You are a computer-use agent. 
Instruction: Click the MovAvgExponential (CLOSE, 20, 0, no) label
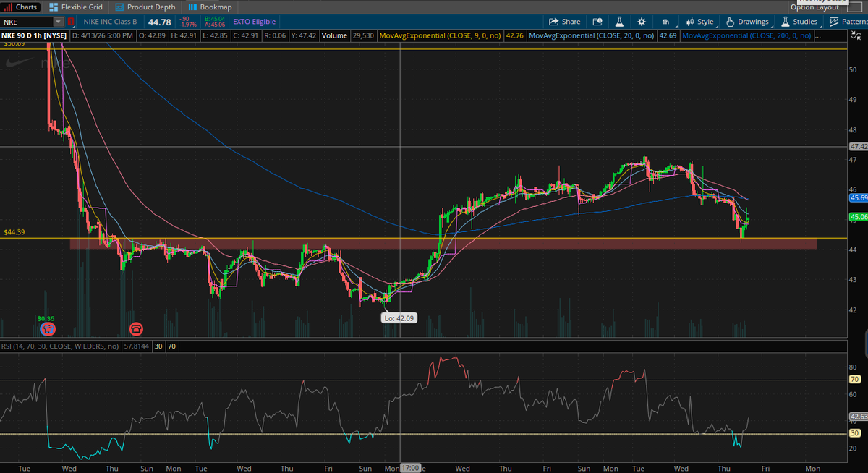pyautogui.click(x=592, y=35)
